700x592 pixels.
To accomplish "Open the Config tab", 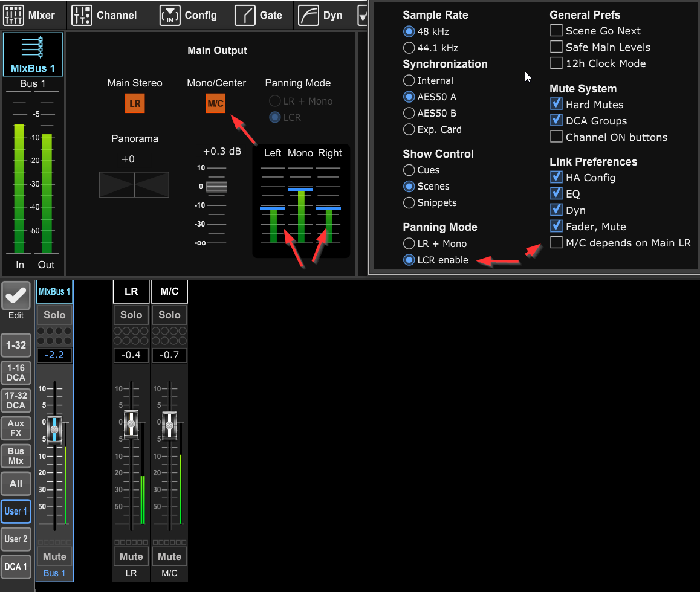I will 188,15.
